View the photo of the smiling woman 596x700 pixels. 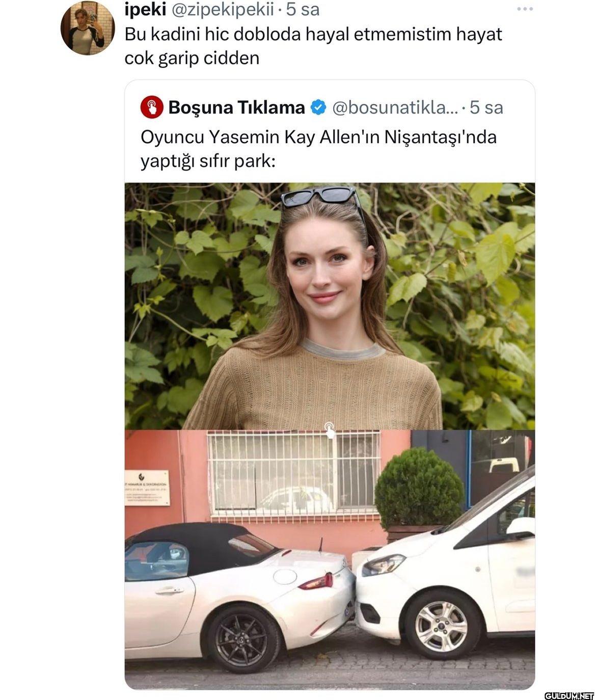tap(330, 306)
